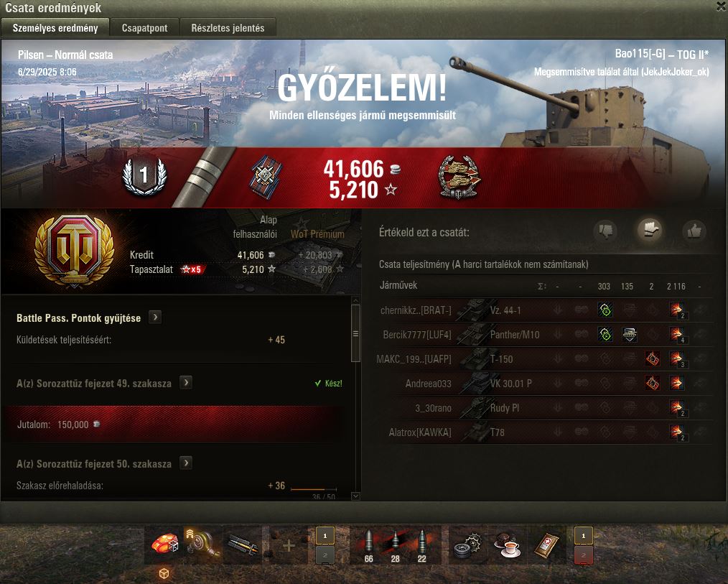Switch to the Csapatpont tab
Image resolution: width=728 pixels, height=584 pixels.
point(144,28)
